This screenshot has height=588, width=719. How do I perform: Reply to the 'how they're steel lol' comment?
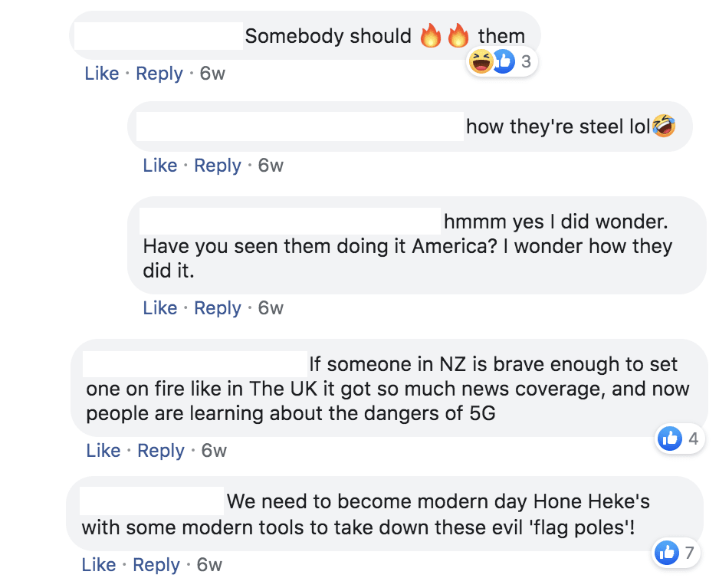pyautogui.click(x=218, y=165)
